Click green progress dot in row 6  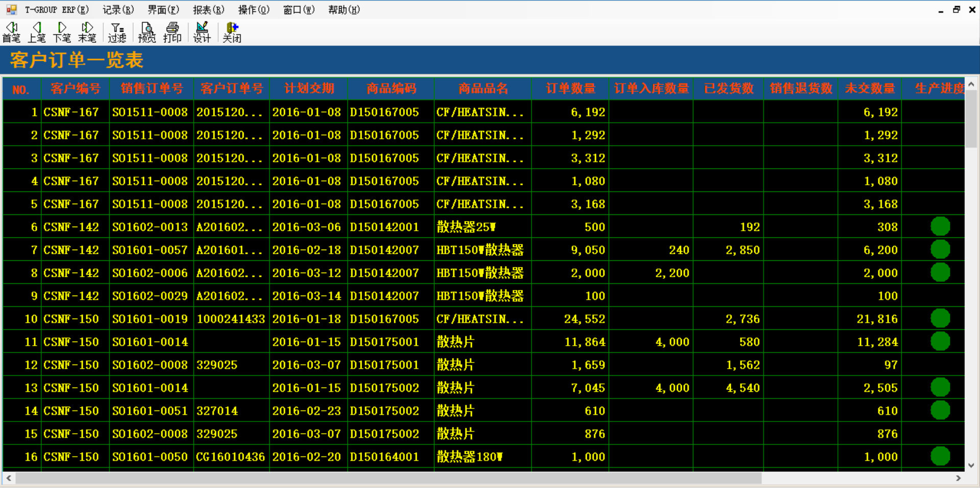(x=940, y=226)
